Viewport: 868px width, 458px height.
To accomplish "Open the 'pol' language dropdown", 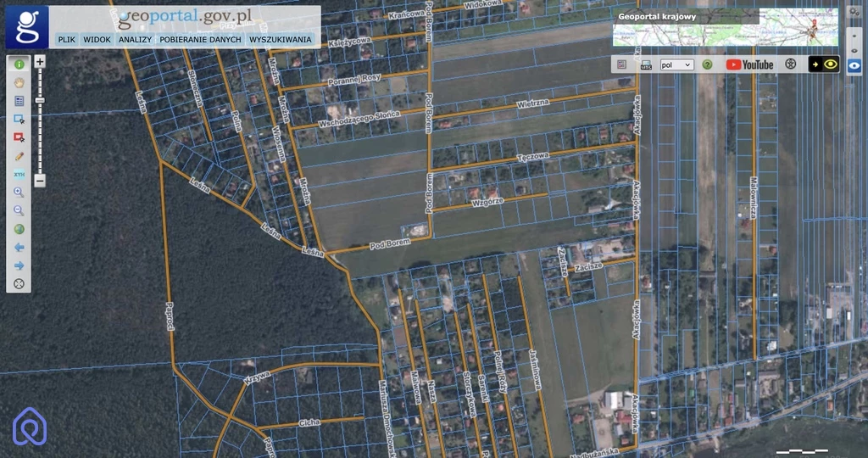I will coord(676,64).
